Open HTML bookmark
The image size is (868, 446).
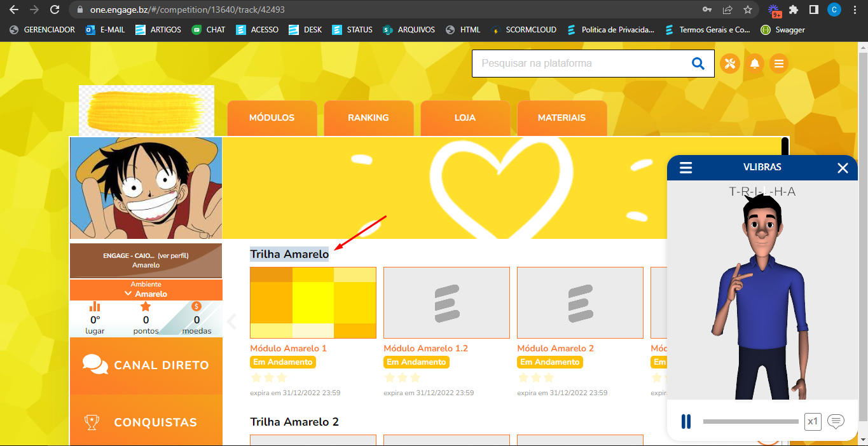point(463,30)
